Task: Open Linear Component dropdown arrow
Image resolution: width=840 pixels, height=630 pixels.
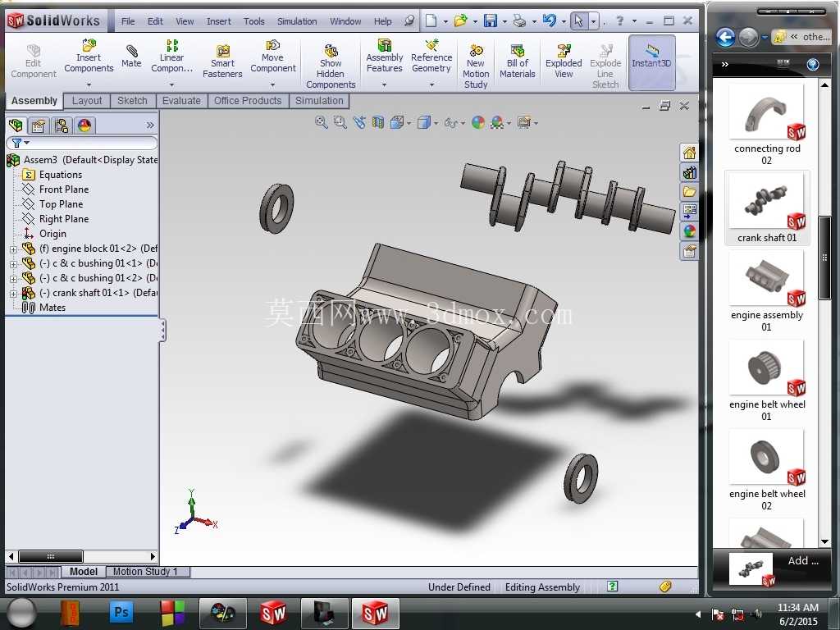Action: coord(171,84)
